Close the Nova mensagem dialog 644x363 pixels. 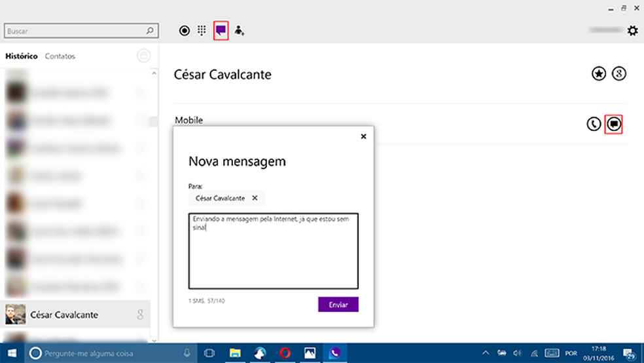click(x=363, y=136)
